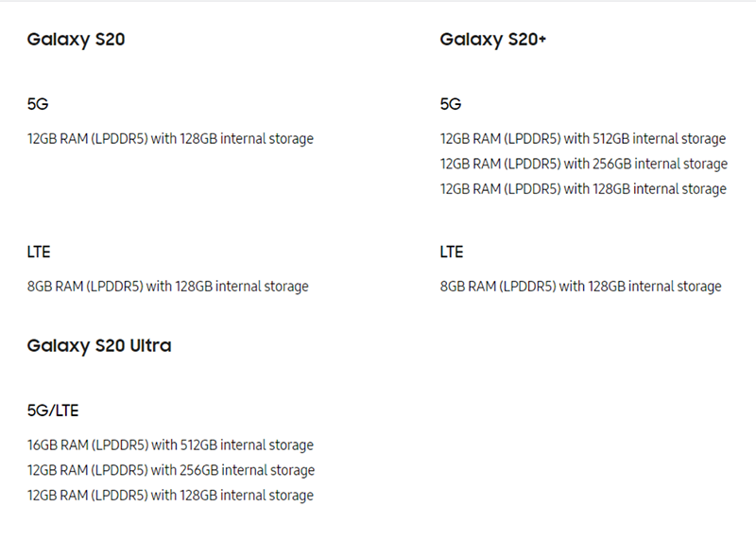This screenshot has height=541, width=756.
Task: Select the LTE label under Galaxy S20+
Action: point(452,252)
